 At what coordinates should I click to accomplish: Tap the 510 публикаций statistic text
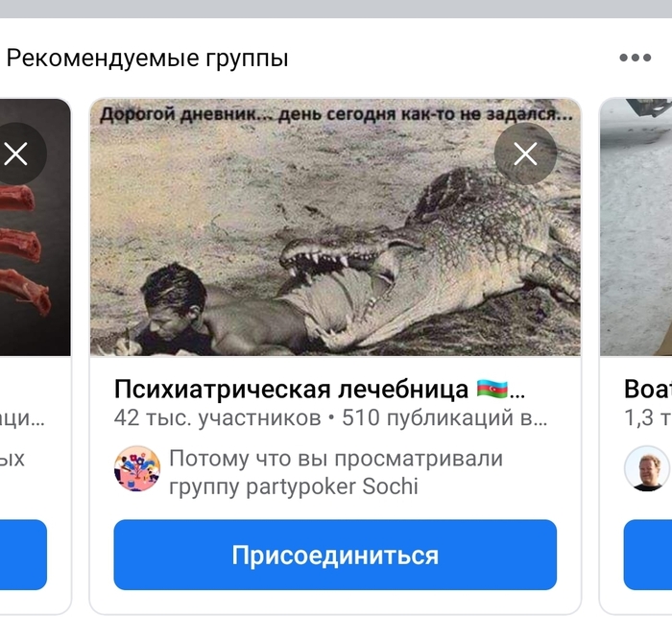click(444, 417)
